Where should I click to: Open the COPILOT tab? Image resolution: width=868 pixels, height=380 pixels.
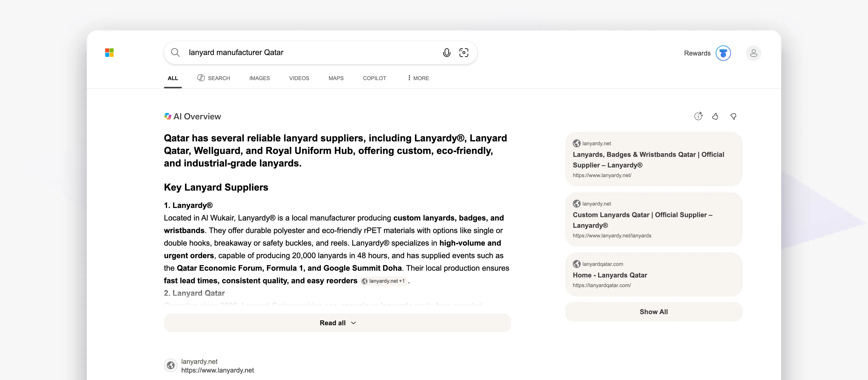click(374, 78)
